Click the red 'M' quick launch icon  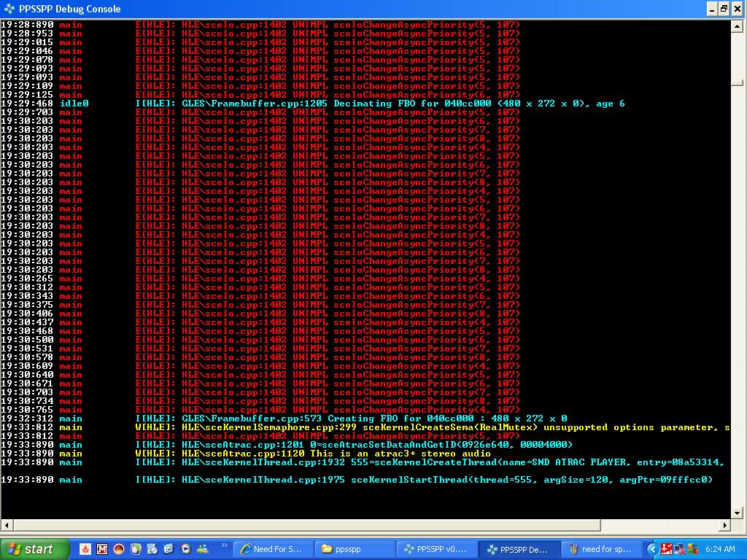point(102,549)
